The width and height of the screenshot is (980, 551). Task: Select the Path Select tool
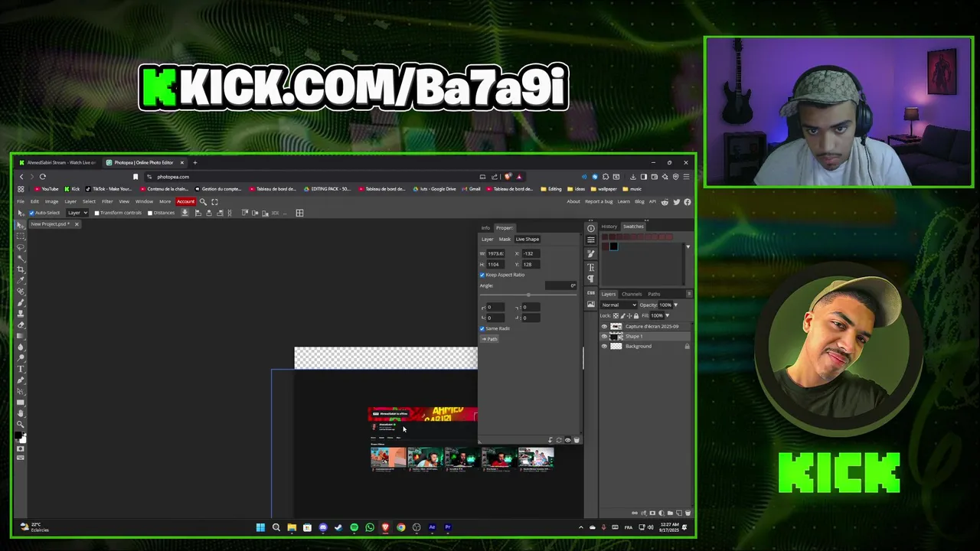(x=21, y=391)
